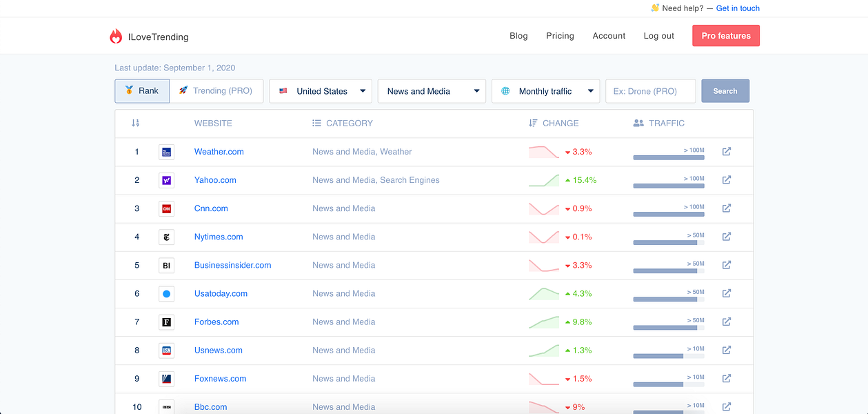This screenshot has height=414, width=868.
Task: Open external link for Usatoday.com
Action: point(727,293)
